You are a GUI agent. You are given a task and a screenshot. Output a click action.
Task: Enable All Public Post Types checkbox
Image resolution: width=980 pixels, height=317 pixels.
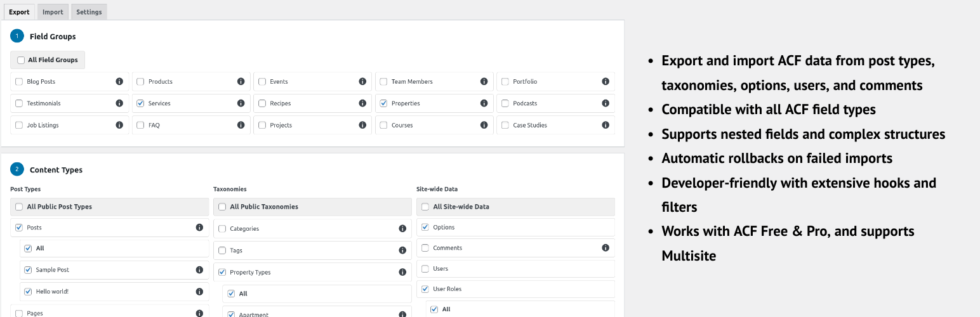click(x=19, y=207)
